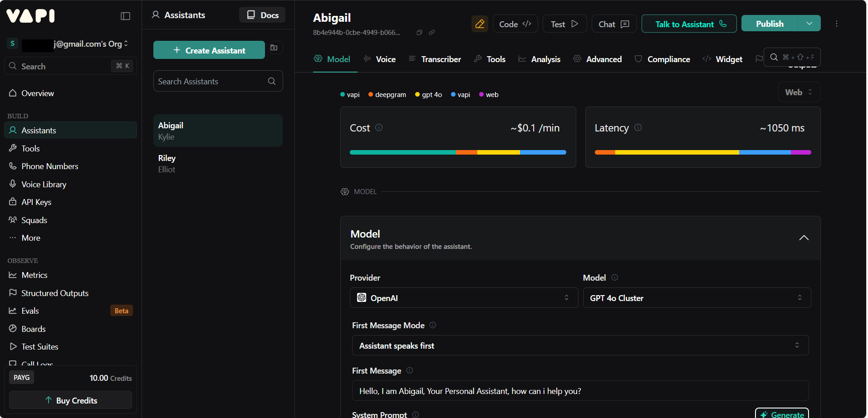This screenshot has height=418, width=868.
Task: Click the Code button
Action: 515,24
